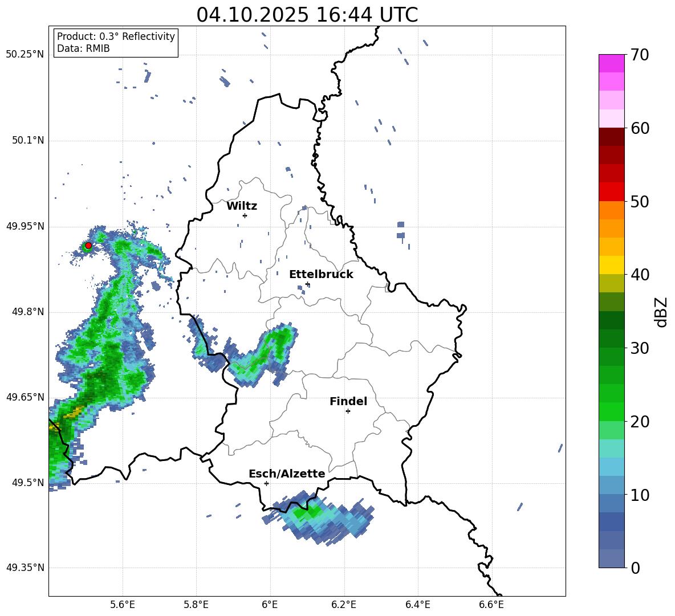Click the 0 colorbar tick value

coord(635,568)
